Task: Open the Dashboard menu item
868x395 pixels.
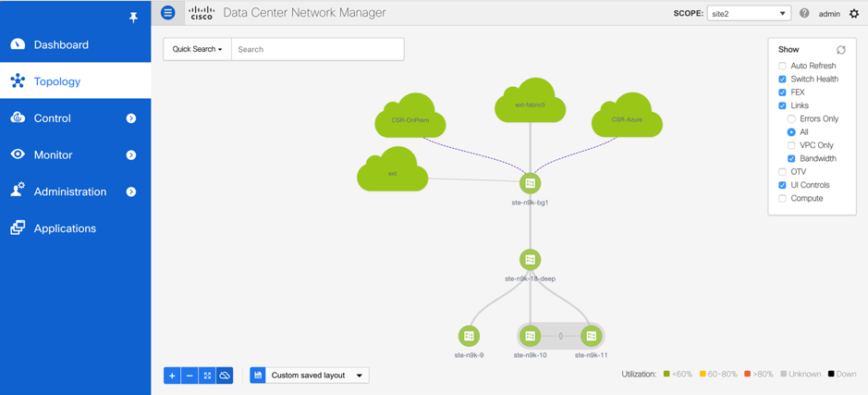Action: tap(61, 44)
